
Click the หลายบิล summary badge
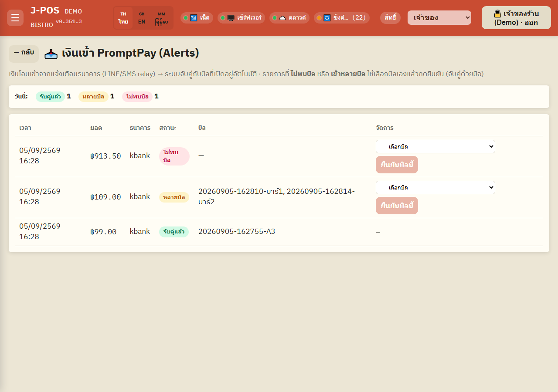[93, 96]
